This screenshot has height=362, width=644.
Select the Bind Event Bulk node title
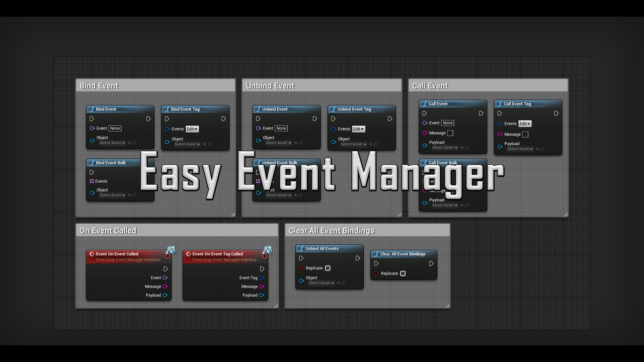111,163
